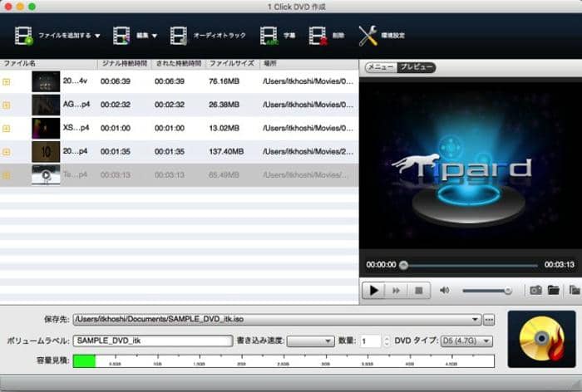Viewport: 582px width, 392px height.
Task: Open snapshot folder icon
Action: pyautogui.click(x=554, y=290)
